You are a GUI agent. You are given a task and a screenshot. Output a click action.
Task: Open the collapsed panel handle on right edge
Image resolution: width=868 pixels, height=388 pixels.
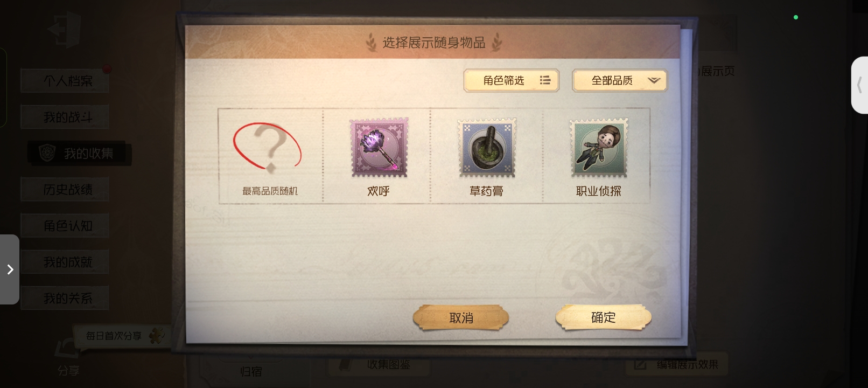[859, 85]
